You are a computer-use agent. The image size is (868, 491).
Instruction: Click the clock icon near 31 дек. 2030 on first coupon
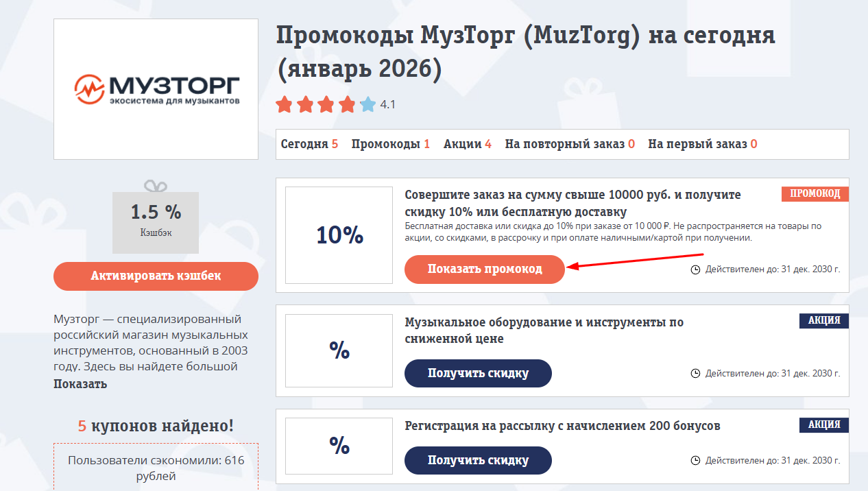(x=695, y=270)
